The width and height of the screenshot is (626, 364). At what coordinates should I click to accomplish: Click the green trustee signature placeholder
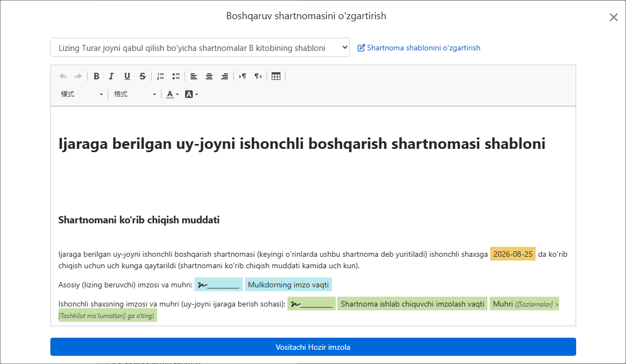click(x=312, y=304)
